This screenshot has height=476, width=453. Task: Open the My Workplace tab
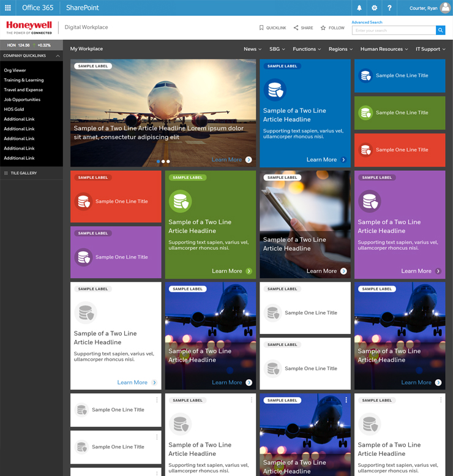tap(86, 49)
